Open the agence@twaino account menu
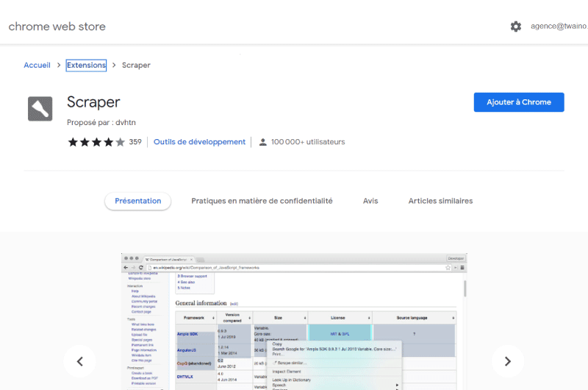588x390 pixels. [559, 26]
